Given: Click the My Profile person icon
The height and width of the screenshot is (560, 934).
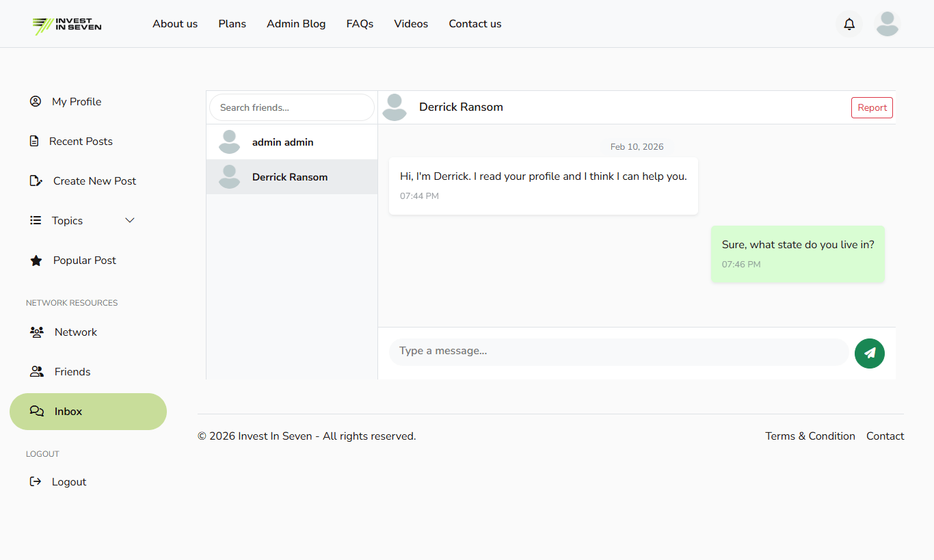Looking at the screenshot, I should click(x=36, y=101).
